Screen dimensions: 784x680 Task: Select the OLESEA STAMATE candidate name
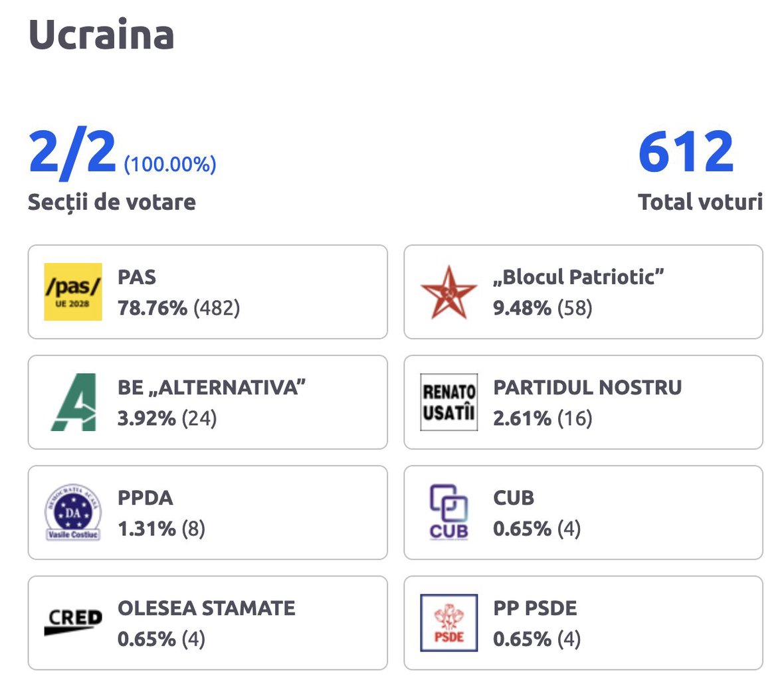pos(206,608)
